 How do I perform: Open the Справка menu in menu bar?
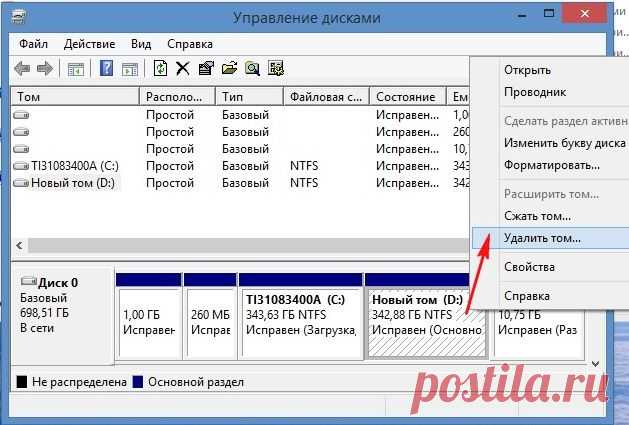click(190, 44)
